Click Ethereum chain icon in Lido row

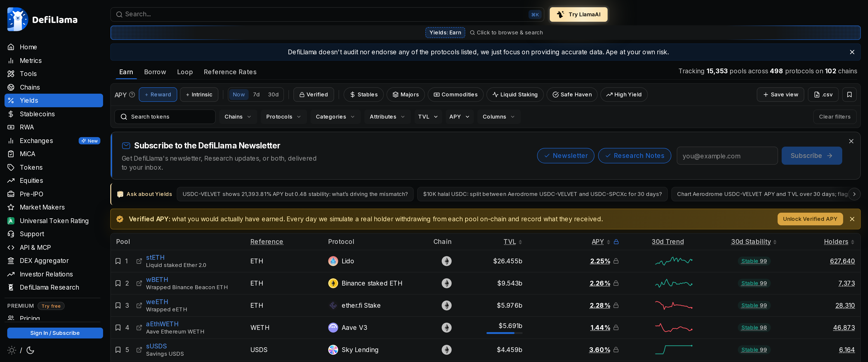pos(446,261)
